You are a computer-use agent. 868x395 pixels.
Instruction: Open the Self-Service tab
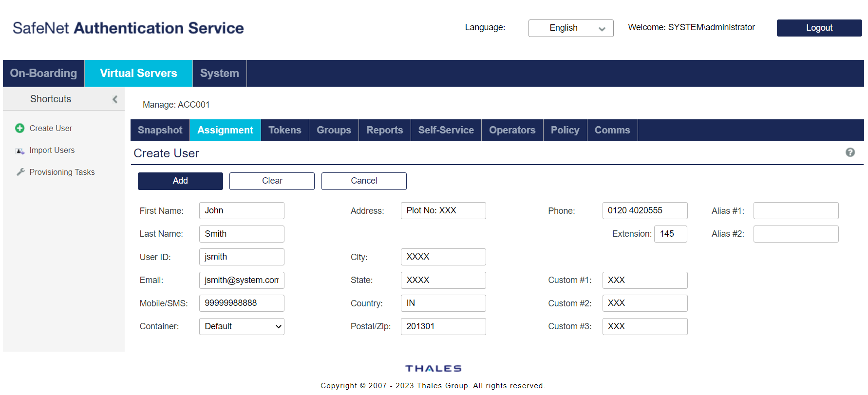coord(446,130)
